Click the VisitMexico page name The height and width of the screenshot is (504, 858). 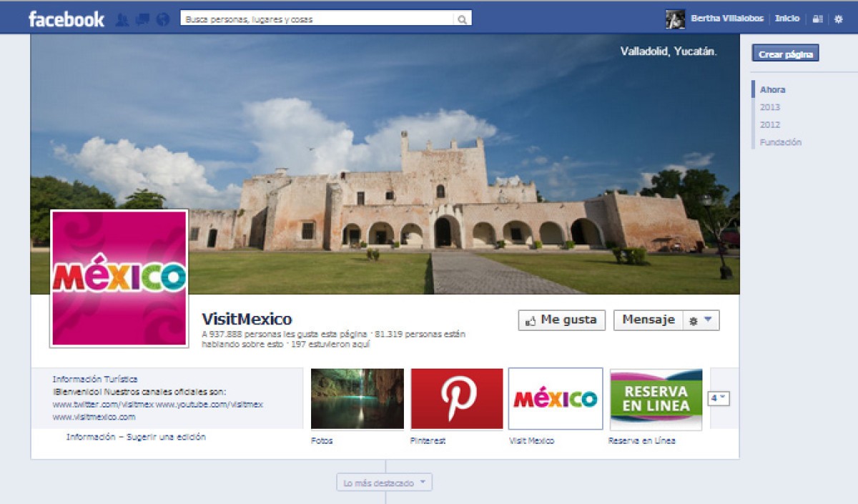tap(247, 320)
